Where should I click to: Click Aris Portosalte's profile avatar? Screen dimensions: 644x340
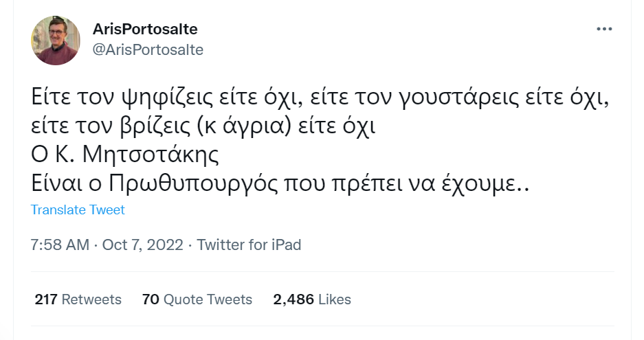pos(56,40)
